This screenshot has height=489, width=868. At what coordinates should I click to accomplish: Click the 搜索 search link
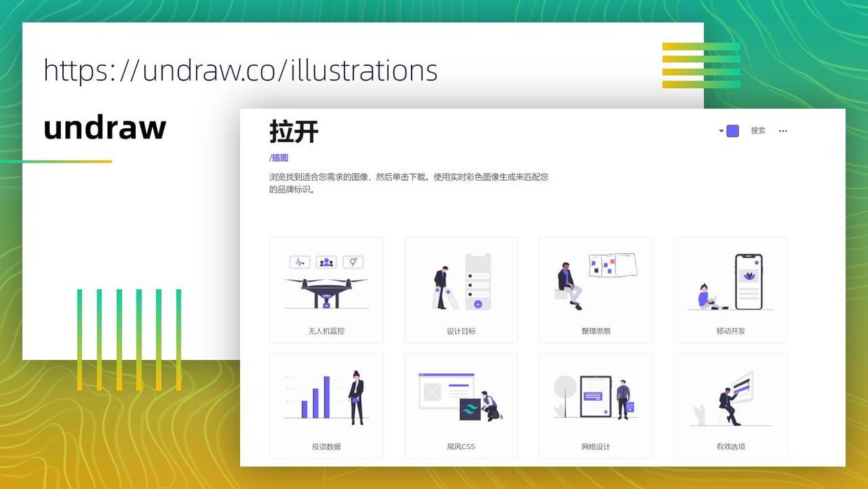[758, 130]
